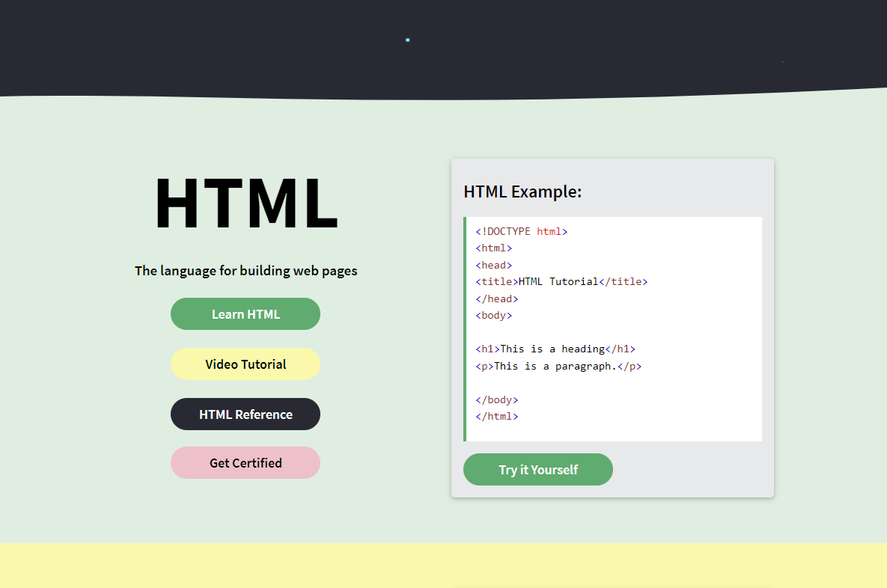
Task: Click the <!DOCTYPE html> code line
Action: 522,232
